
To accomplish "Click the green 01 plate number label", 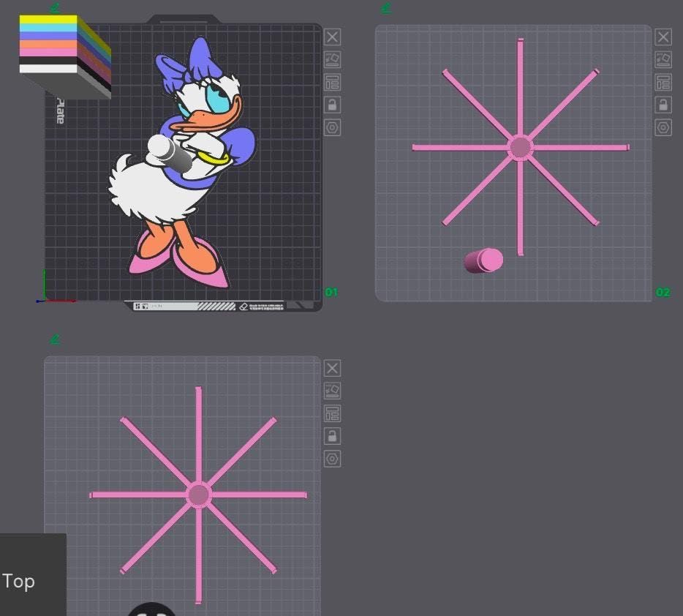I will [x=331, y=293].
